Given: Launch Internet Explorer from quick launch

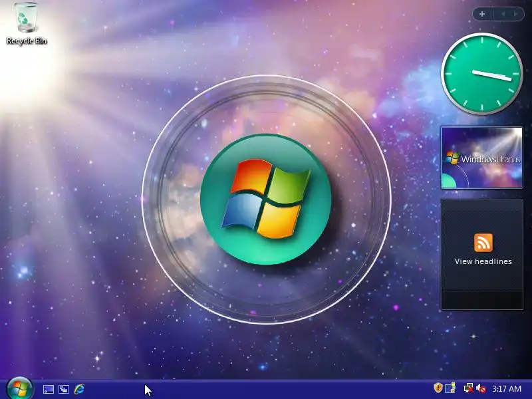Looking at the screenshot, I should (79, 389).
